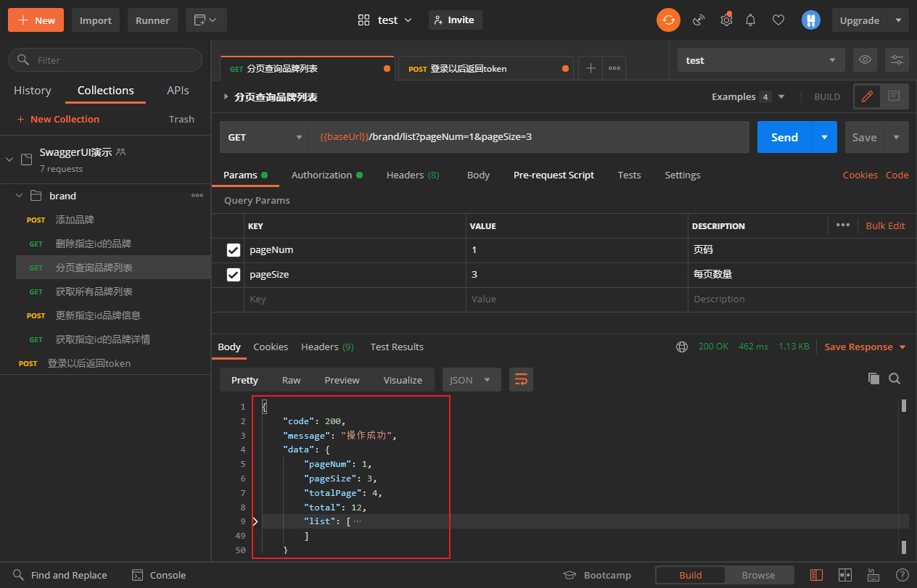Screen dimensions: 917x588
Task: Open the brand folder three-dots menu
Action: [197, 196]
